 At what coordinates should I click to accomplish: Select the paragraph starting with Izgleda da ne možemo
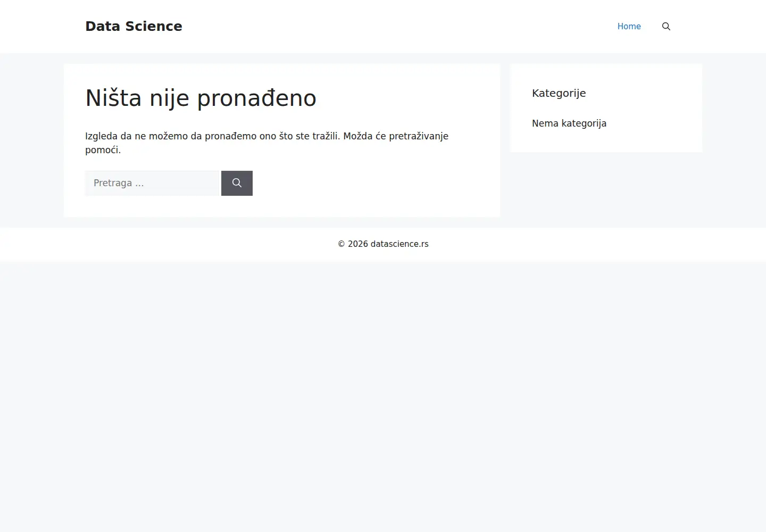(267, 143)
